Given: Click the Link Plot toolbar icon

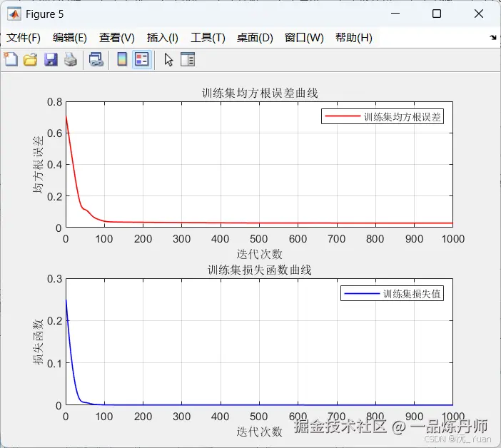Looking at the screenshot, I should (x=96, y=59).
